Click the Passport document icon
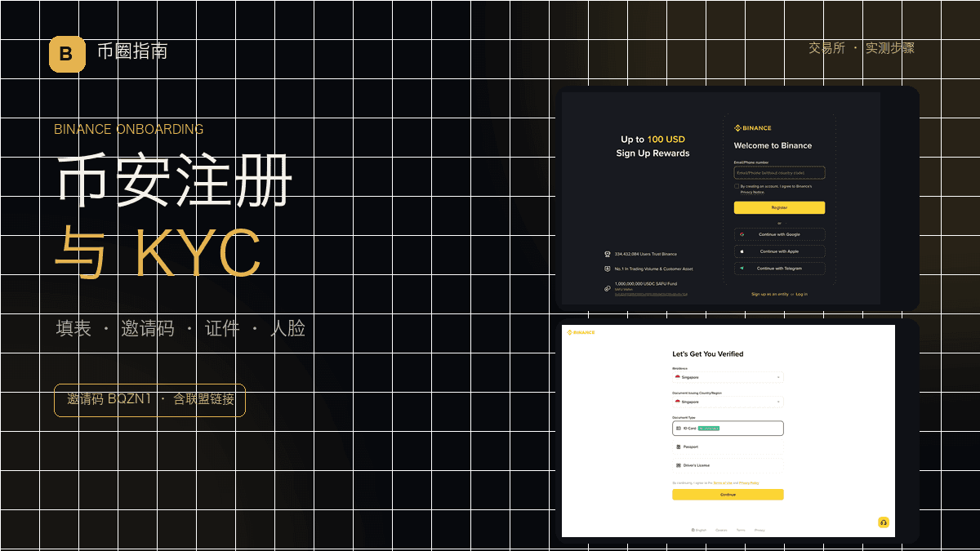Image resolution: width=980 pixels, height=551 pixels. click(x=679, y=447)
